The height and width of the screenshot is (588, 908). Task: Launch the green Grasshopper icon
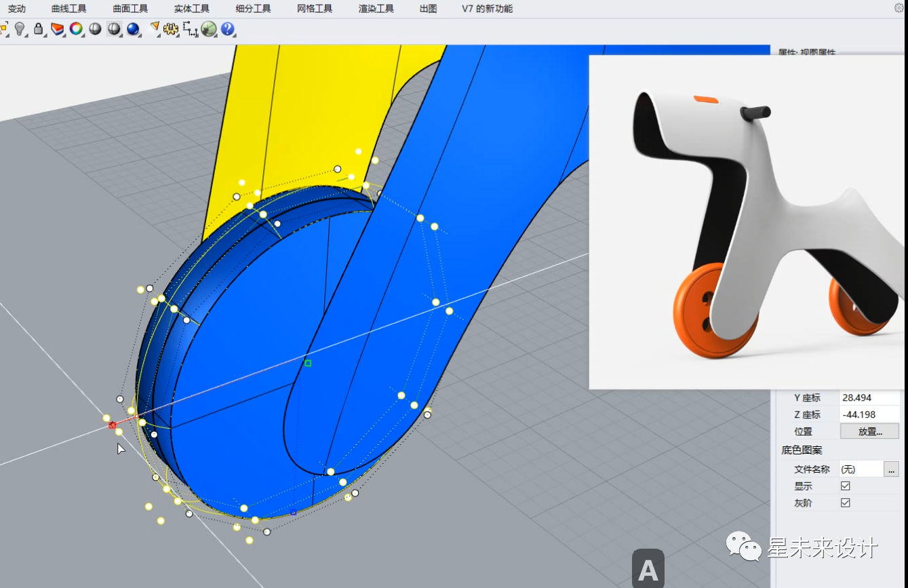coord(209,28)
